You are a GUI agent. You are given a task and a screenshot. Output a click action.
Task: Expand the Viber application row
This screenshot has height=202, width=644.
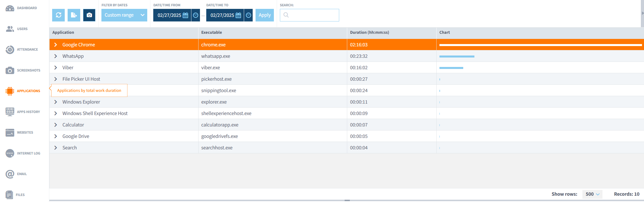(56, 68)
